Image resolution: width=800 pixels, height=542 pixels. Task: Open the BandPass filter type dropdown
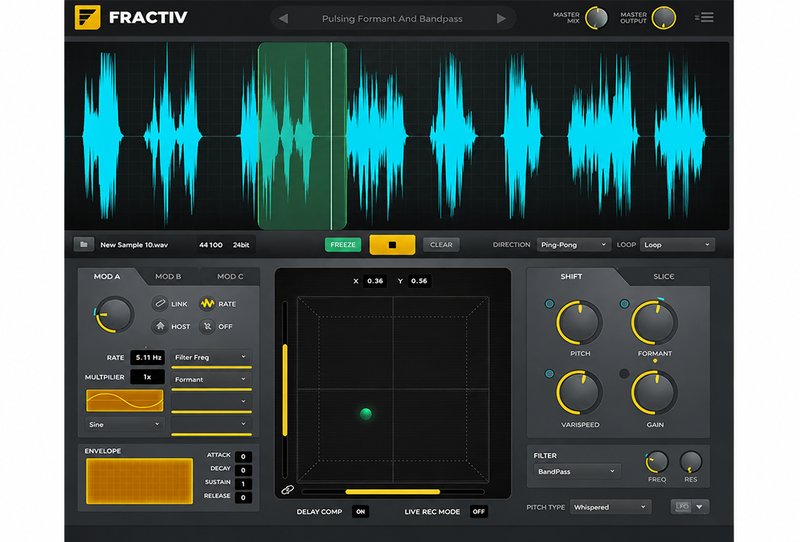(577, 471)
